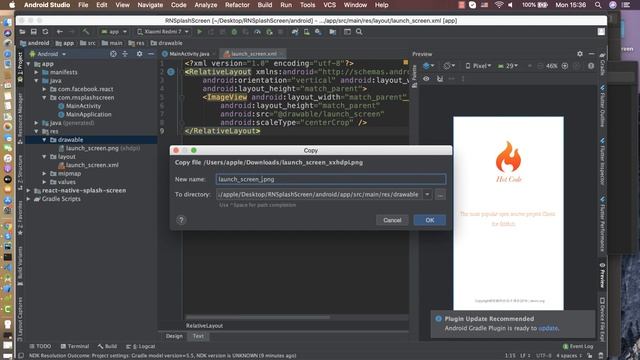Open the API 29 dropdown in Preview
Image resolution: width=640 pixels, height=360 pixels.
pyautogui.click(x=507, y=66)
